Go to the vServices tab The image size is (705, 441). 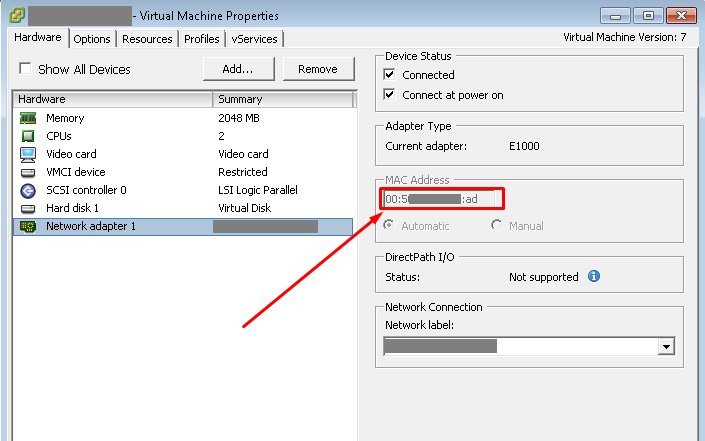pyautogui.click(x=254, y=39)
